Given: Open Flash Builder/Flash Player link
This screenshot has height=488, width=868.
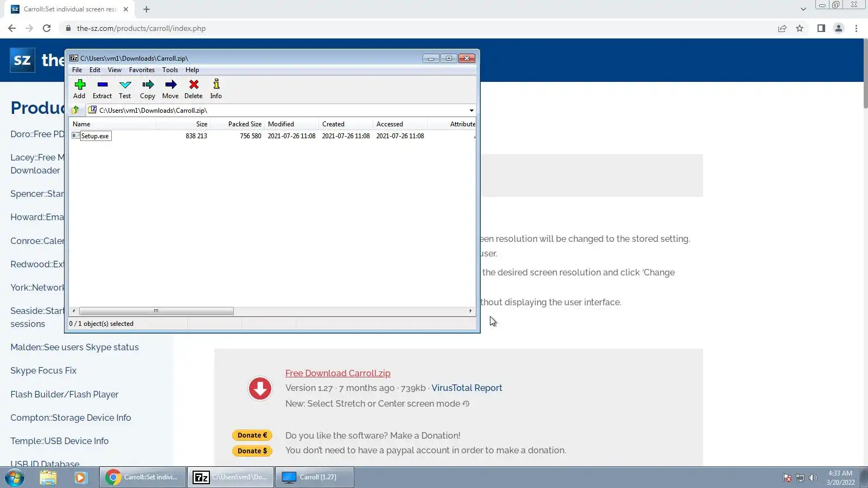Looking at the screenshot, I should [x=64, y=394].
